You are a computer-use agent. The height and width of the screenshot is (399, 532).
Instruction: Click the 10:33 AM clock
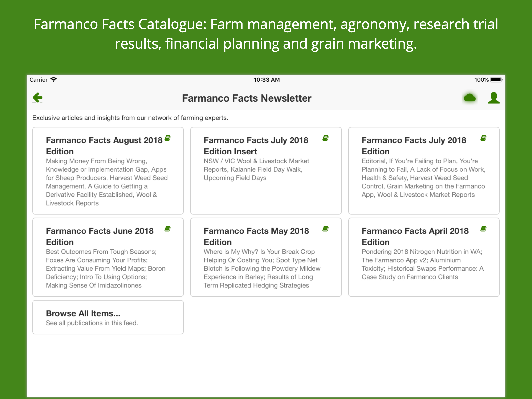(267, 80)
